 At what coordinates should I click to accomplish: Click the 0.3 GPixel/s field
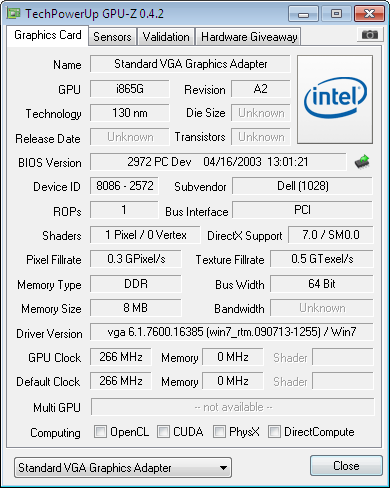coord(136,259)
